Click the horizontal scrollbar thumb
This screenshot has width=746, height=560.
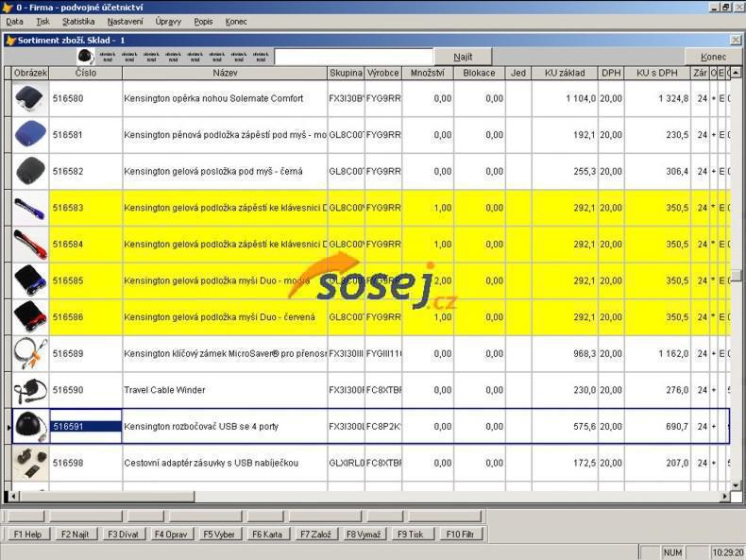[x=107, y=496]
